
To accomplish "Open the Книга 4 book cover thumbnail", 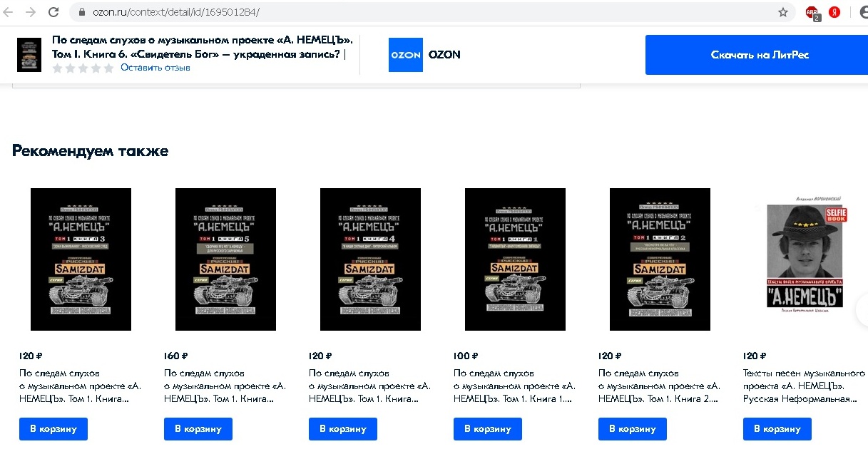I will 370,259.
